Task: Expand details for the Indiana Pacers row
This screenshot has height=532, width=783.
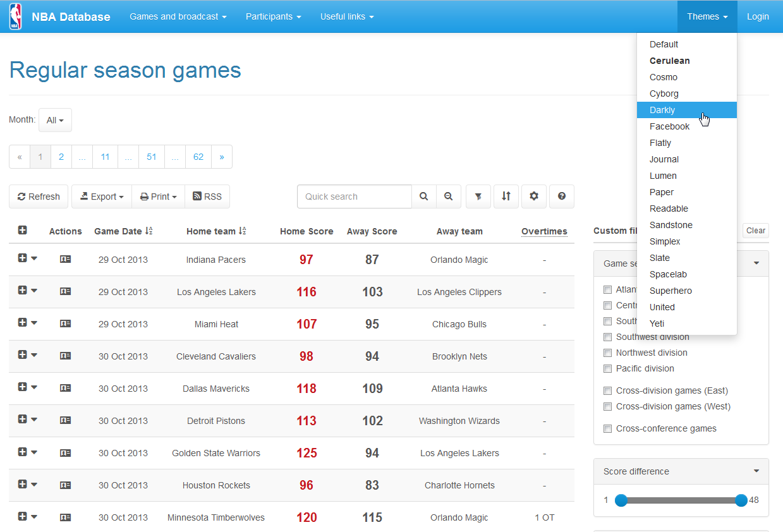Action: (x=22, y=257)
